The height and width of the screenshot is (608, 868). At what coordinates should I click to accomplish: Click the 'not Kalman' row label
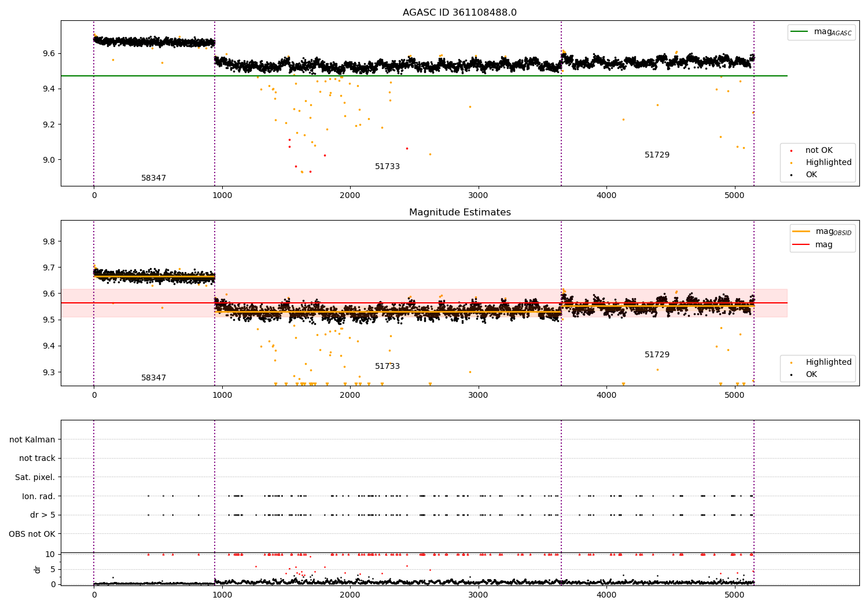(x=32, y=440)
